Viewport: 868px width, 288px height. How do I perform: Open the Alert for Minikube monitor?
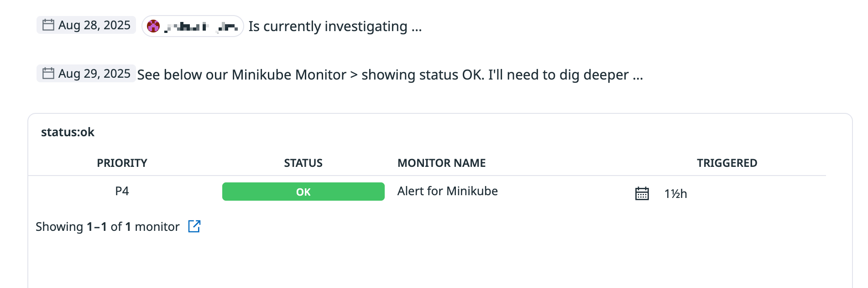click(447, 191)
